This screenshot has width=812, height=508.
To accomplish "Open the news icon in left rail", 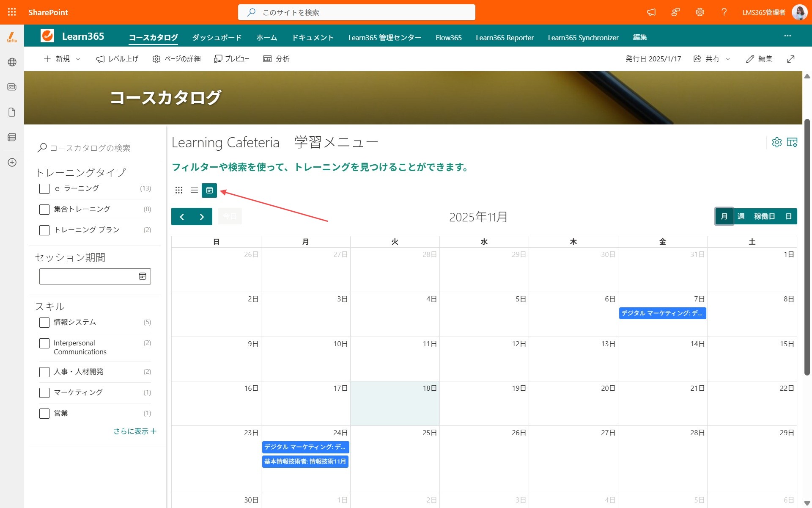I will (12, 87).
